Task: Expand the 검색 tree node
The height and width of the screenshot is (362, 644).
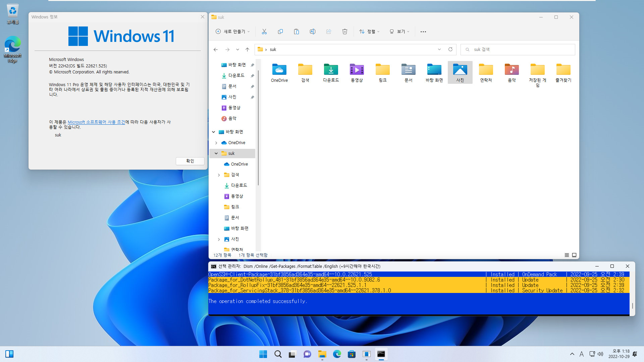Action: 219,175
